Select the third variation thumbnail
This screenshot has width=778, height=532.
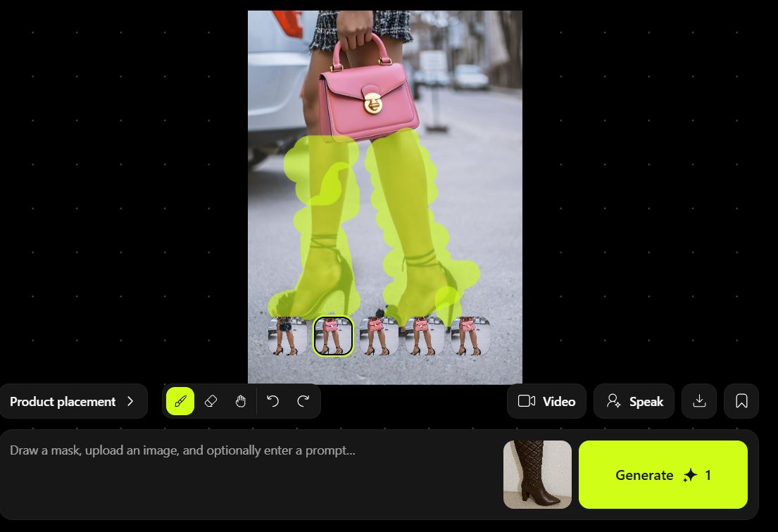(379, 336)
